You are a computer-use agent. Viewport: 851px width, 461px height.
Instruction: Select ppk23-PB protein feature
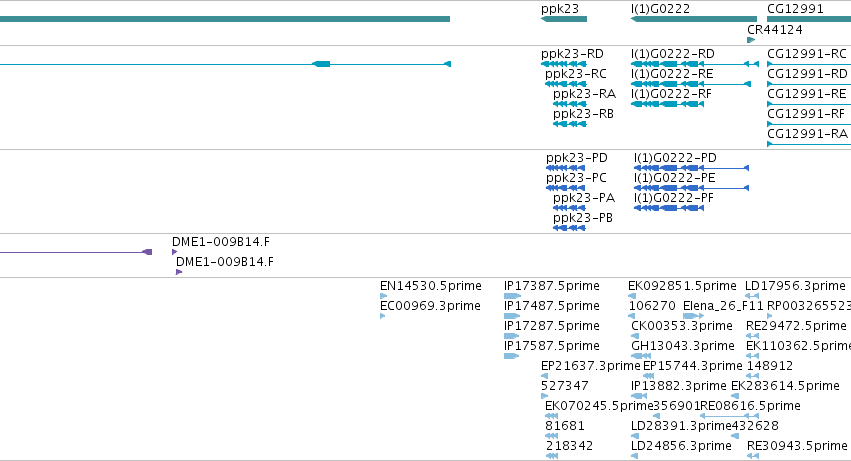tap(569, 228)
